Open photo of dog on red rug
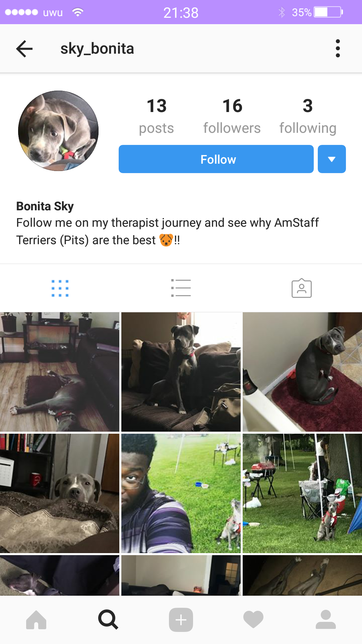Viewport: 362px width, 644px height. pyautogui.click(x=302, y=372)
